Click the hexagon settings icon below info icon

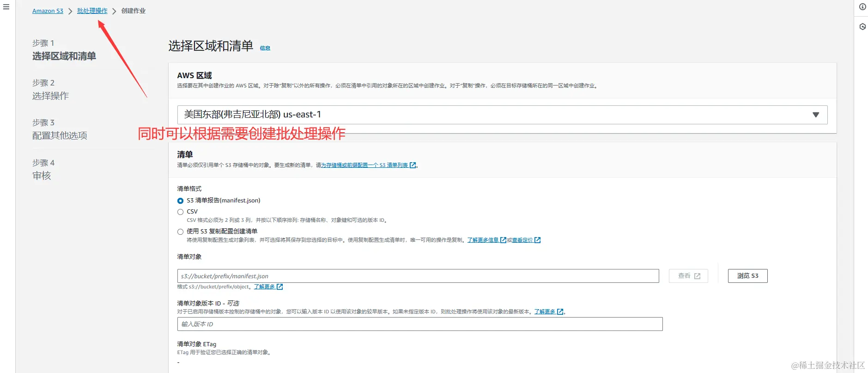pyautogui.click(x=862, y=27)
